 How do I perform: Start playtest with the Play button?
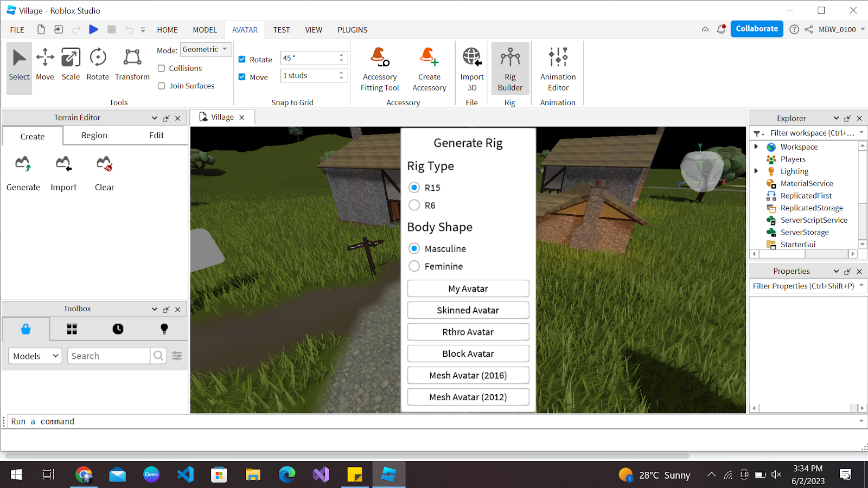[94, 29]
